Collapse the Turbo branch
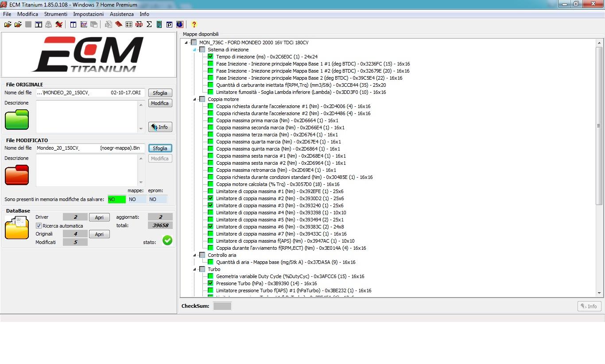The image size is (605, 364). point(194,269)
